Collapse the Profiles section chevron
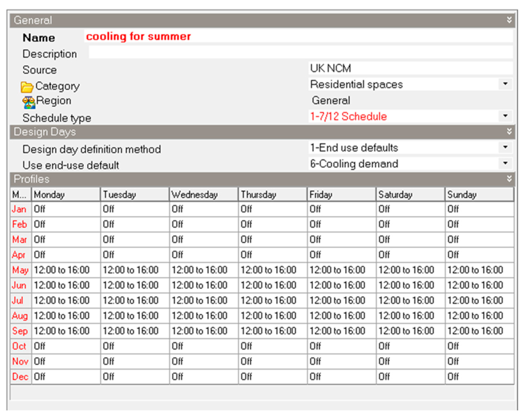Viewport: 525px width, 420px height. pyautogui.click(x=509, y=179)
